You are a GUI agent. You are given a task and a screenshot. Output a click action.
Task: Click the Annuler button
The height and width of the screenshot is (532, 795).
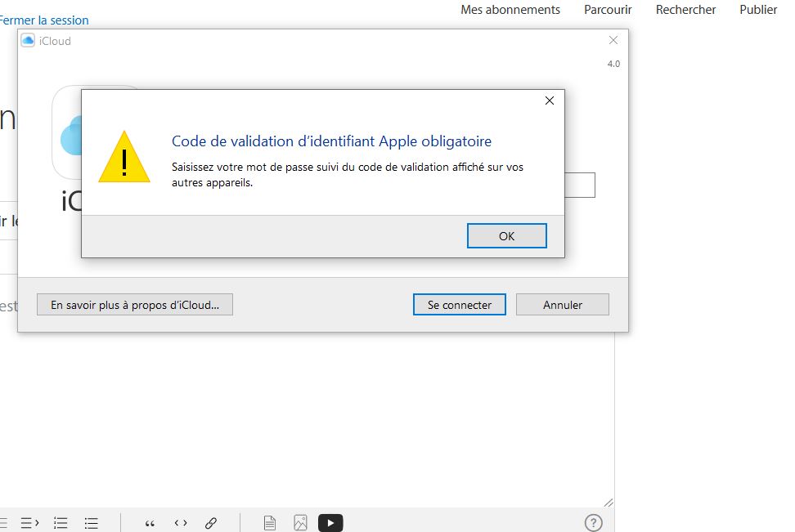(x=562, y=305)
